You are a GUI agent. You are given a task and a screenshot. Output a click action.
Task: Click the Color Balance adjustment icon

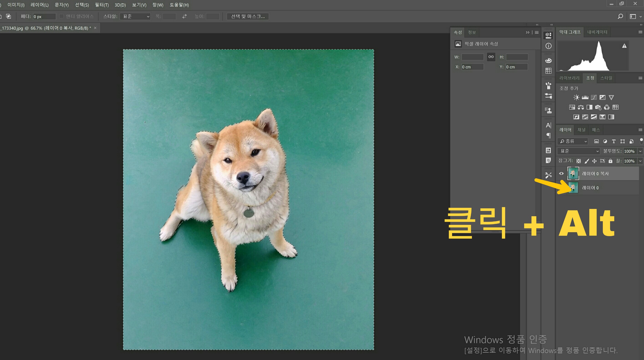click(581, 107)
